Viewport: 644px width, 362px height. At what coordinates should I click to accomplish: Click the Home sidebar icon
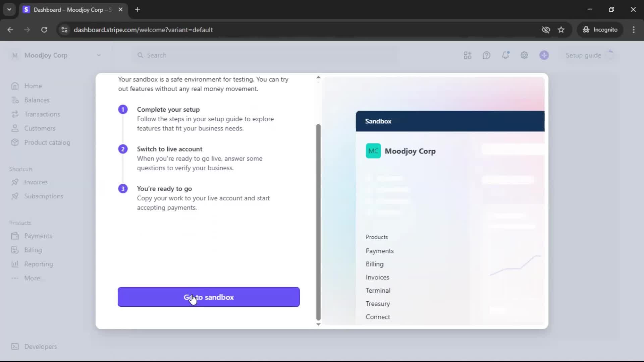15,86
